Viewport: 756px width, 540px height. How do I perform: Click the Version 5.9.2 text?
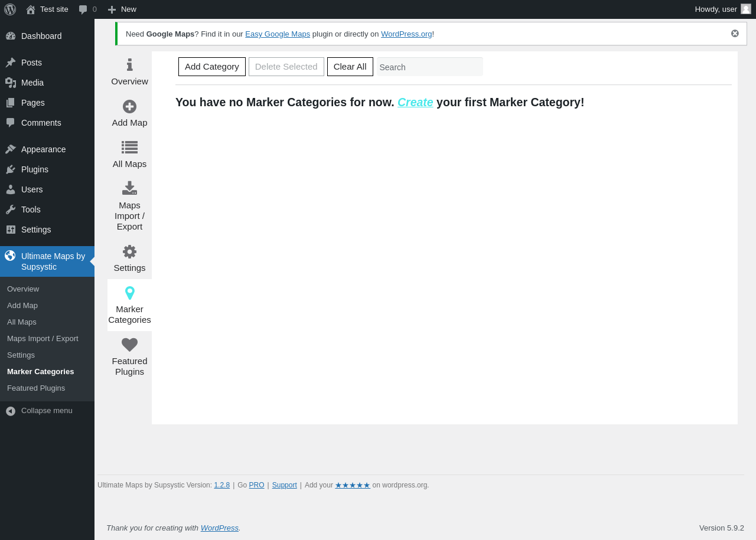(x=722, y=528)
